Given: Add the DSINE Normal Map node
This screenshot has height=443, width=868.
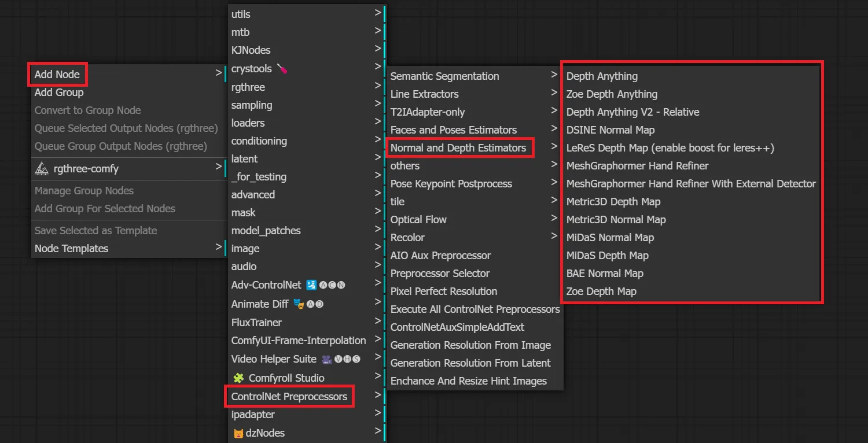Looking at the screenshot, I should click(692, 130).
